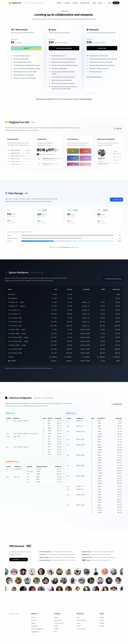
Task: Click the Hugging Face Hub section icon
Action: click(6, 122)
